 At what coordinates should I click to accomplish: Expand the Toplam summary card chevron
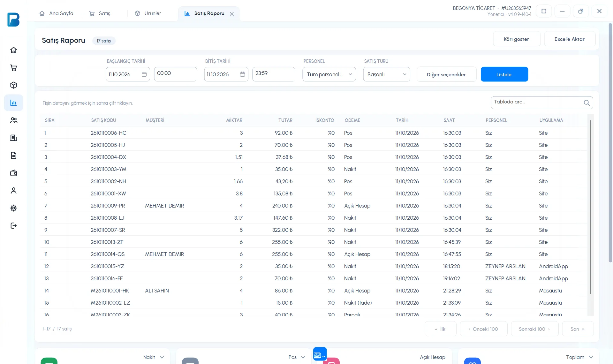click(591, 357)
